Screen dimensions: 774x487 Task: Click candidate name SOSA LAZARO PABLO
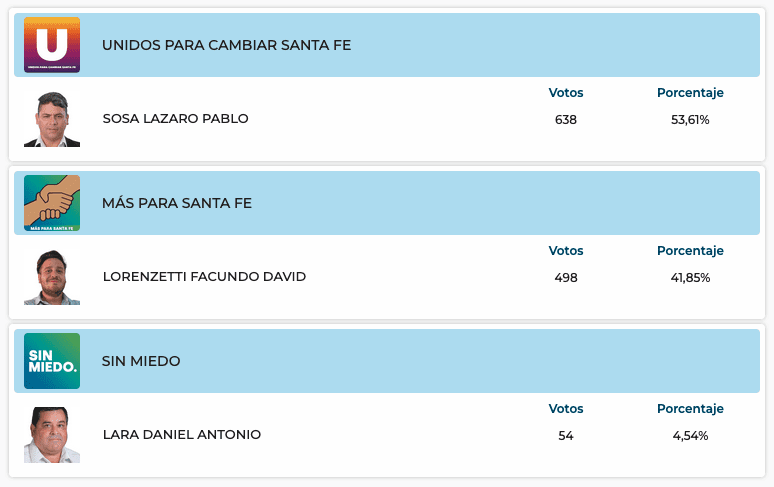[x=175, y=119]
